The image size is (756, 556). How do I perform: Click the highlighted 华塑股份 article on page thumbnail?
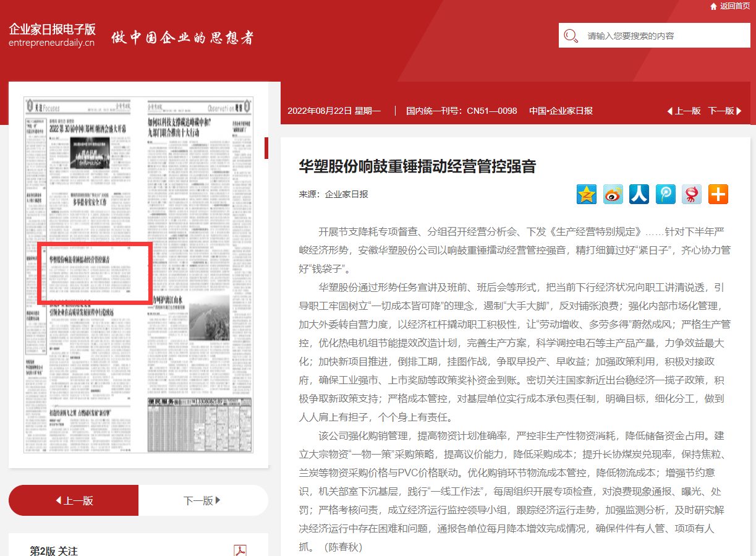(x=95, y=273)
